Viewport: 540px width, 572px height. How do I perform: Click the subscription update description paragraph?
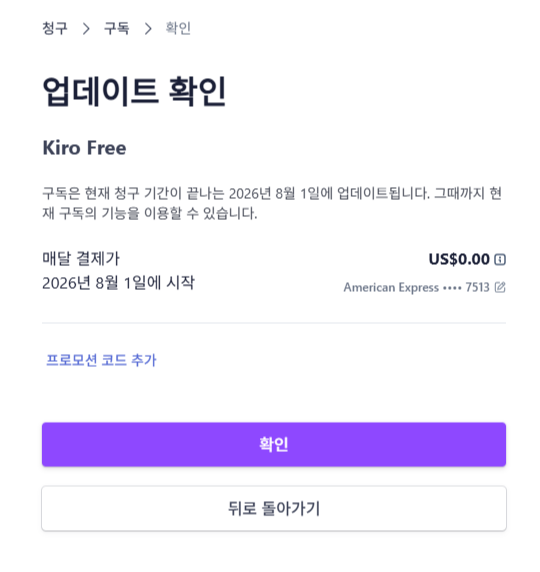pos(272,203)
